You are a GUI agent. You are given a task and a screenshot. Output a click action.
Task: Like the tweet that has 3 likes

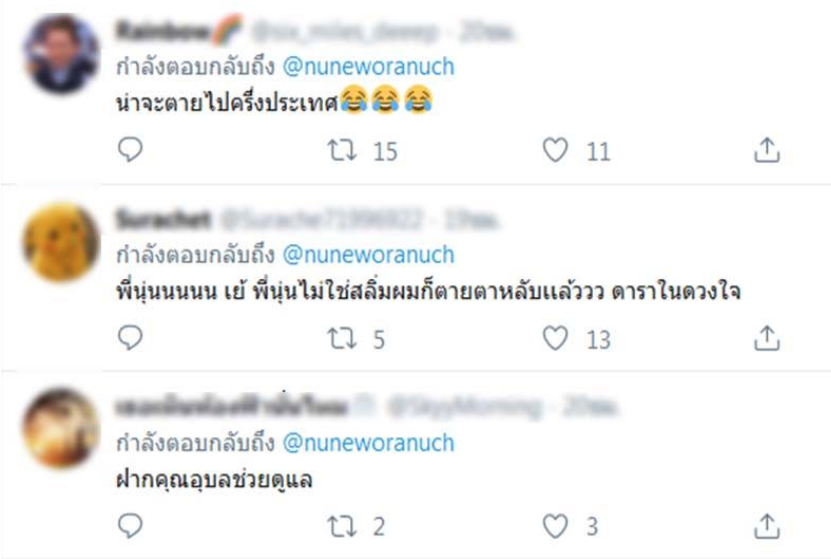(x=555, y=526)
